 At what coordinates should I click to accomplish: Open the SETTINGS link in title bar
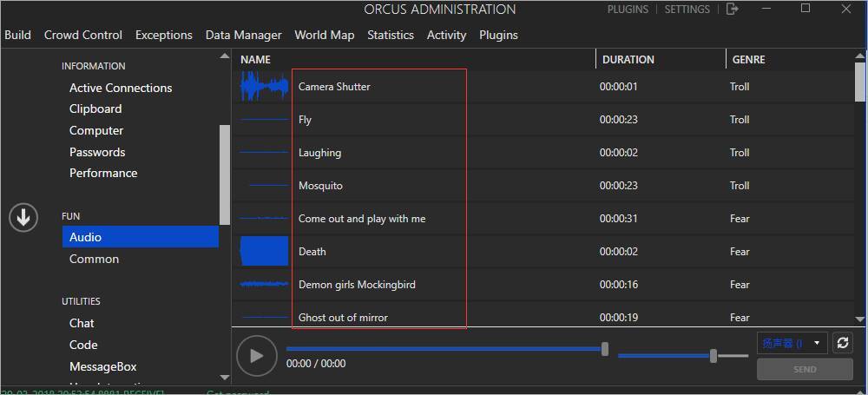687,10
